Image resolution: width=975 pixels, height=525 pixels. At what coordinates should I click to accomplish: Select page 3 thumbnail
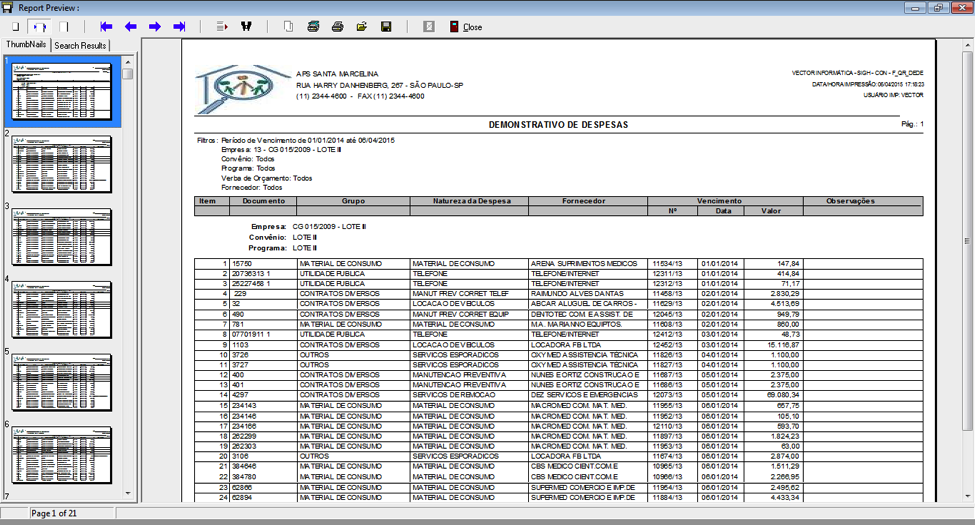[x=62, y=237]
